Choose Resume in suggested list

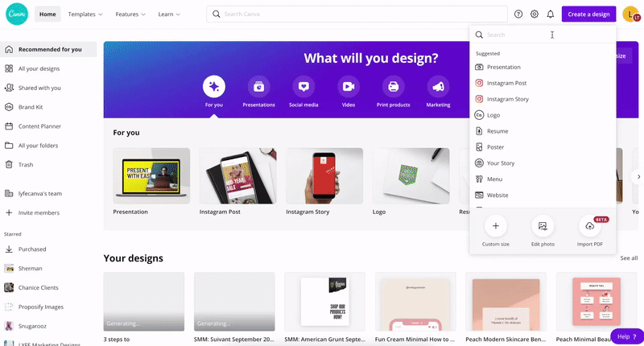543,131
